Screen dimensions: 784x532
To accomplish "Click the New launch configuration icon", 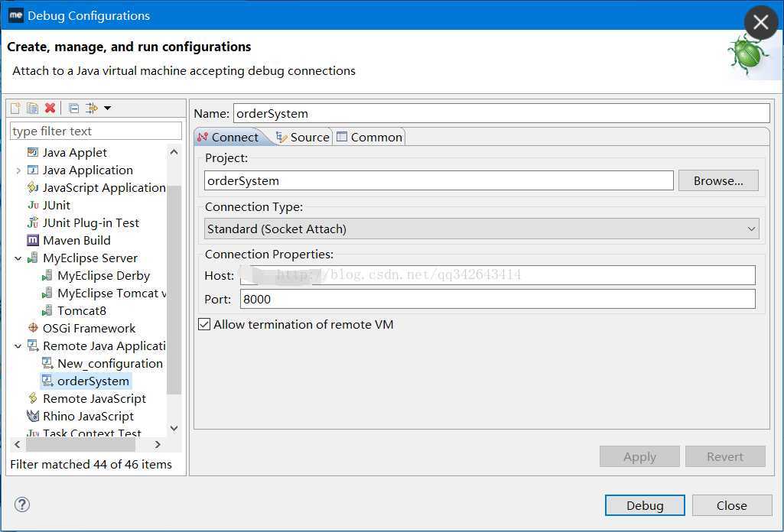I will 15,108.
